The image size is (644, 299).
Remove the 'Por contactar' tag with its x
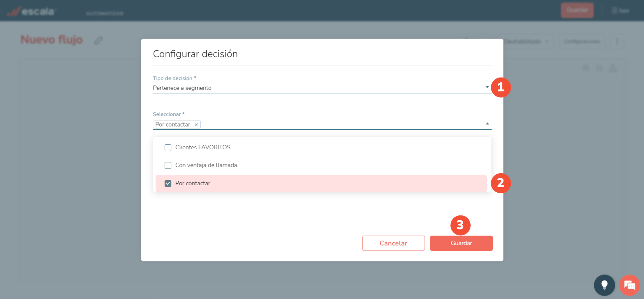pos(196,125)
